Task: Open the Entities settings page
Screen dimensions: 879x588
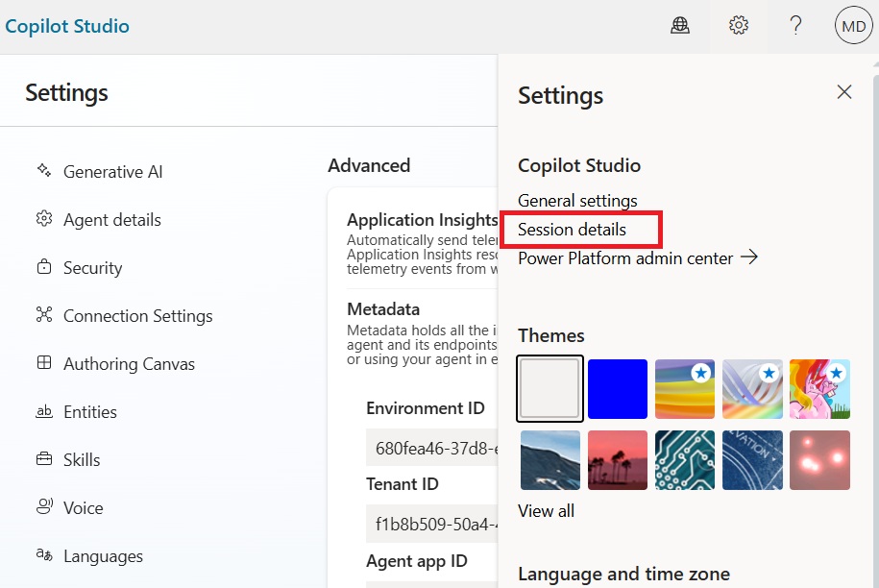Action: pyautogui.click(x=89, y=412)
